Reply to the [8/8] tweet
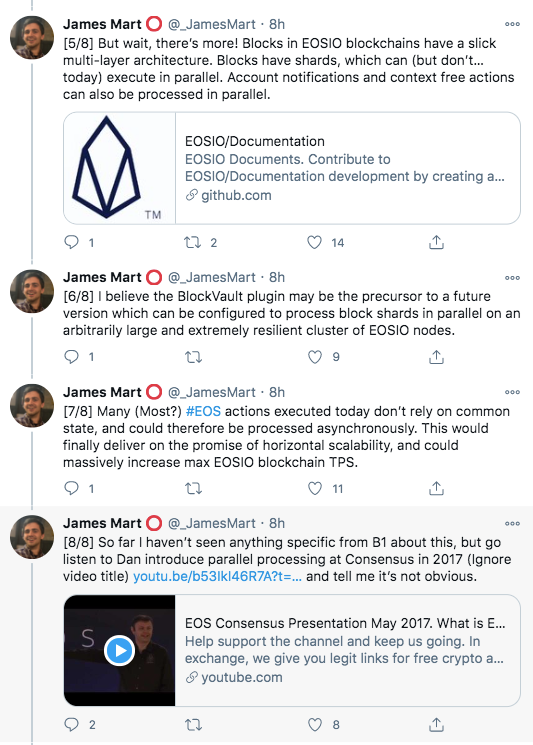 point(71,724)
